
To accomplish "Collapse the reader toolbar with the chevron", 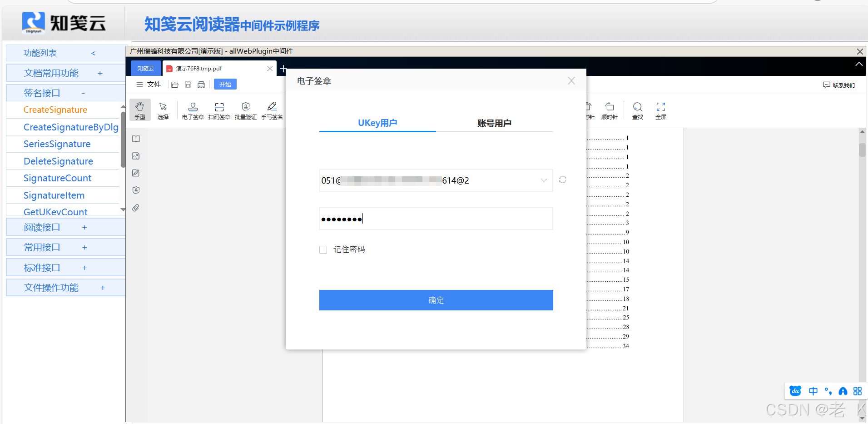I will [859, 64].
